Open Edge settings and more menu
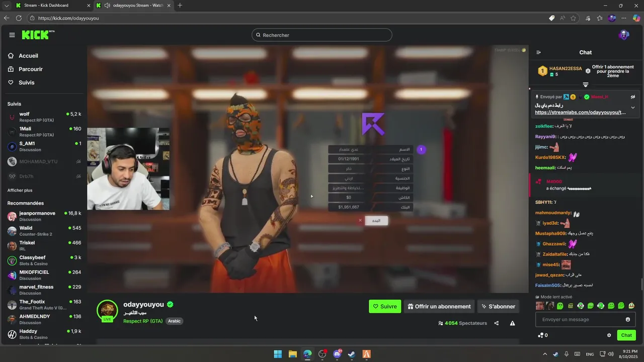The width and height of the screenshot is (644, 362). pyautogui.click(x=624, y=18)
